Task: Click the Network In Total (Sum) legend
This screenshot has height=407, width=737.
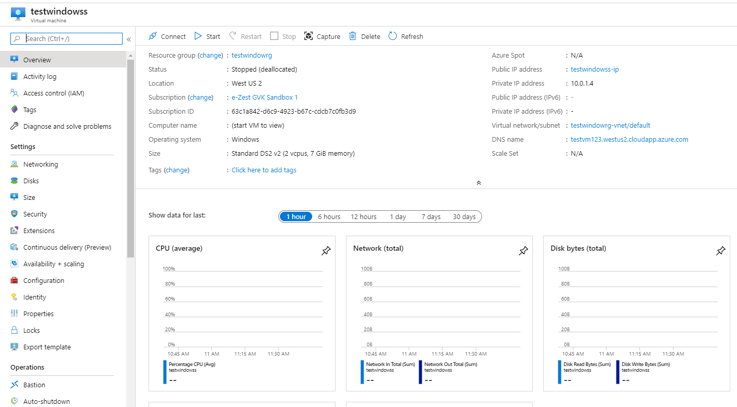Action: pos(390,364)
